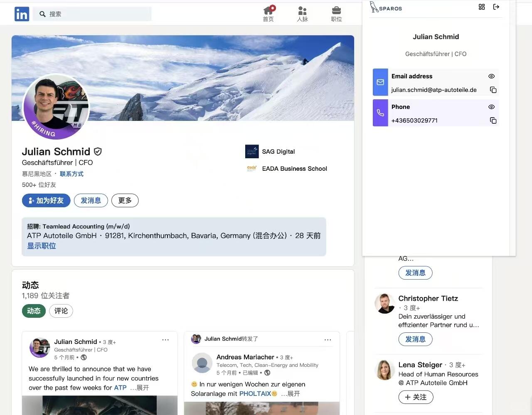Open the 更多 more menu

pyautogui.click(x=125, y=201)
